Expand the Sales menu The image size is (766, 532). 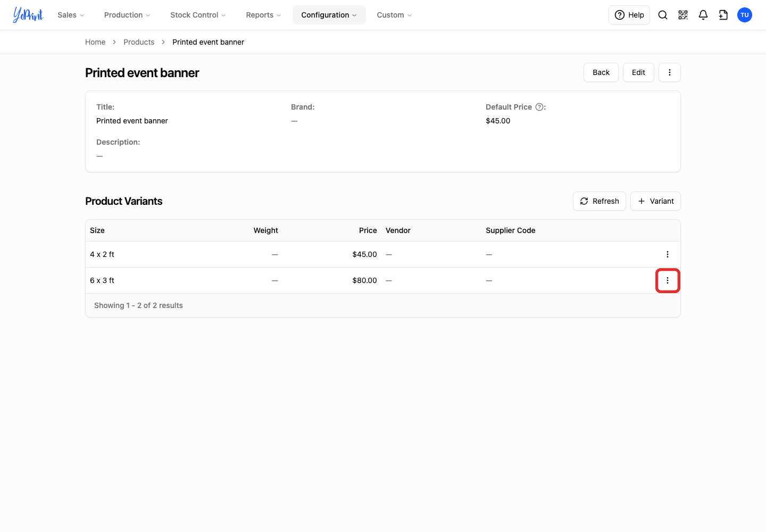pos(71,15)
